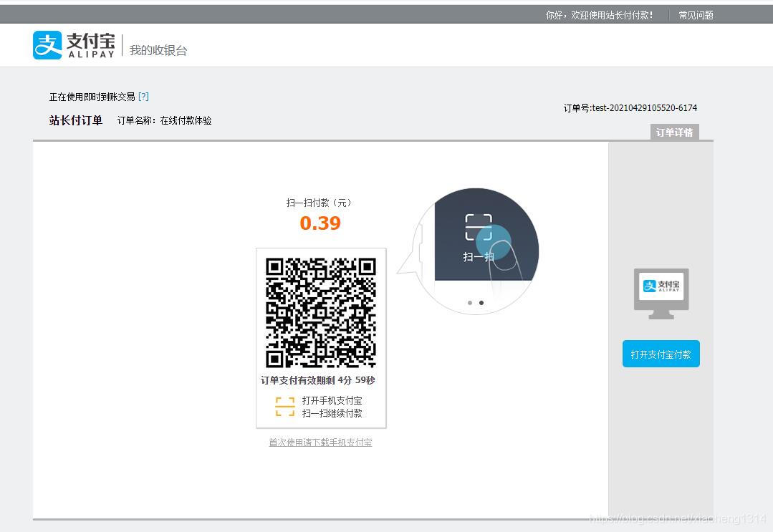Click the 扫一扫付款（元） label
The image size is (773, 532).
coord(320,203)
